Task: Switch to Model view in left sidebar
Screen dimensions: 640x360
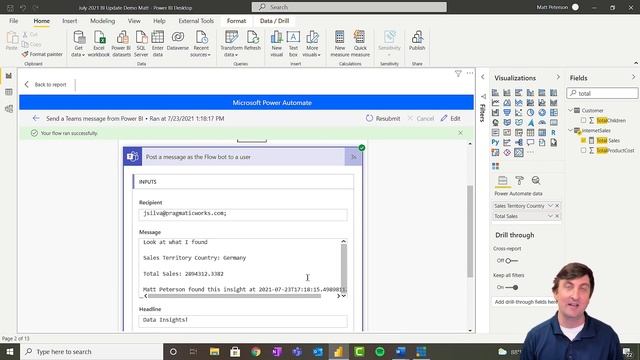Action: [x=9, y=109]
